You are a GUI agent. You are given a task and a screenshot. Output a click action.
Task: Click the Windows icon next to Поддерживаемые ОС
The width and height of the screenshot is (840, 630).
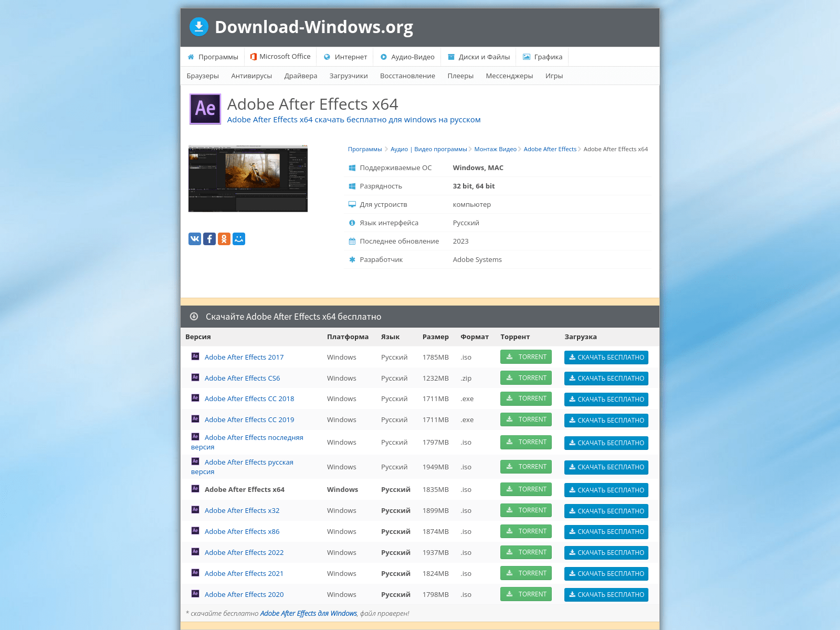[352, 168]
